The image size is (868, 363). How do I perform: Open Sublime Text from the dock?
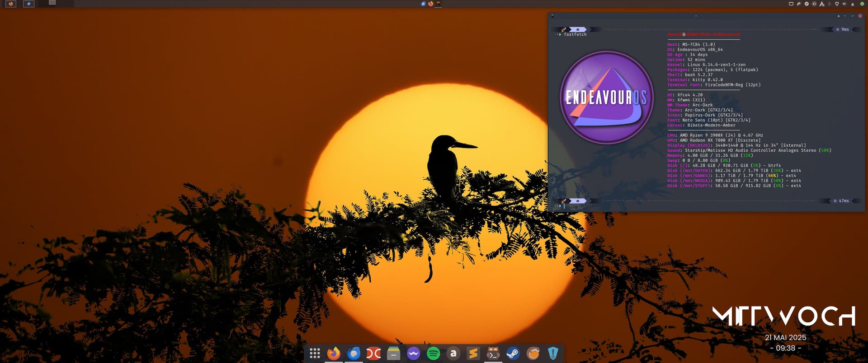tap(473, 354)
